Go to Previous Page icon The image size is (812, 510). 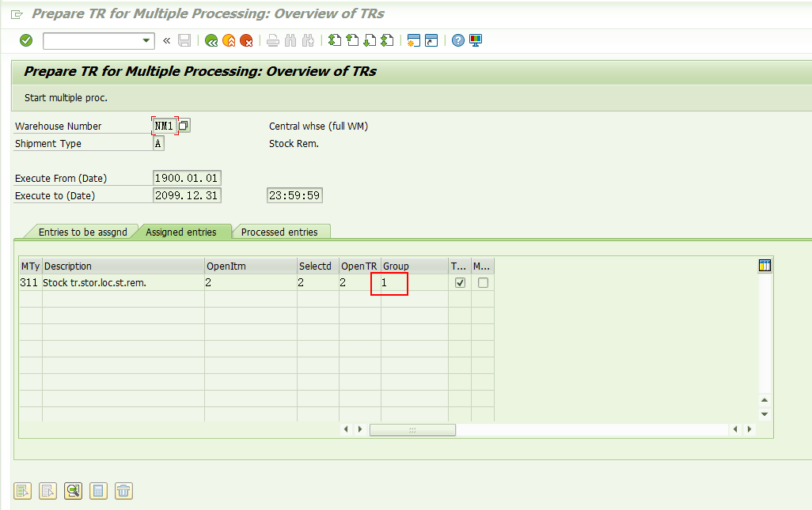click(352, 40)
